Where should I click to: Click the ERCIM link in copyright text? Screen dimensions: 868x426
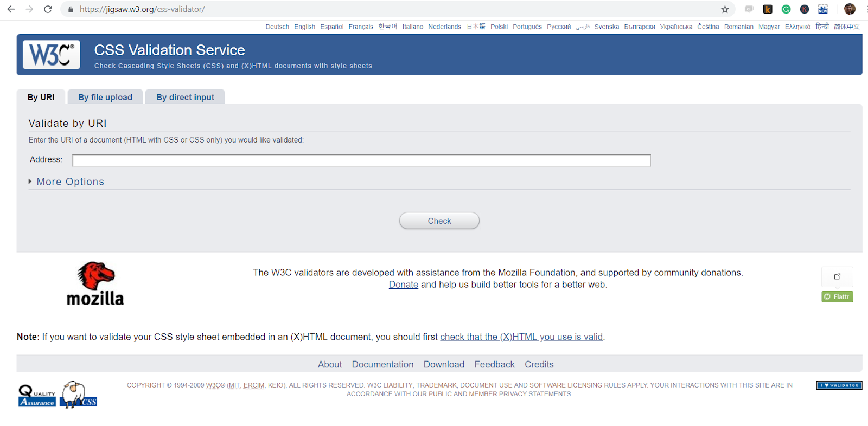[x=254, y=386]
